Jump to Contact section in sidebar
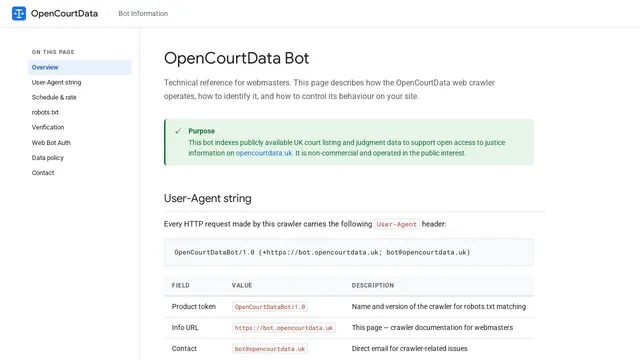Viewport: 640px width, 360px height. 43,173
